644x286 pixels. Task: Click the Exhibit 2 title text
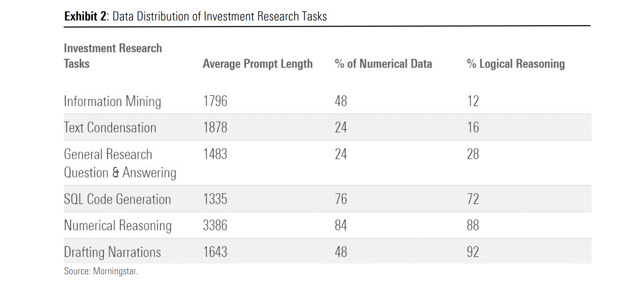point(195,16)
